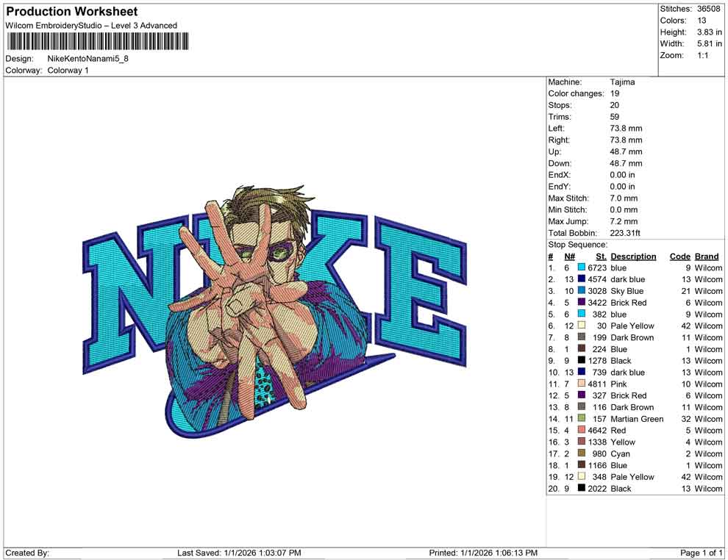Select the Martian Green description text
The height and width of the screenshot is (560, 728).
[637, 418]
